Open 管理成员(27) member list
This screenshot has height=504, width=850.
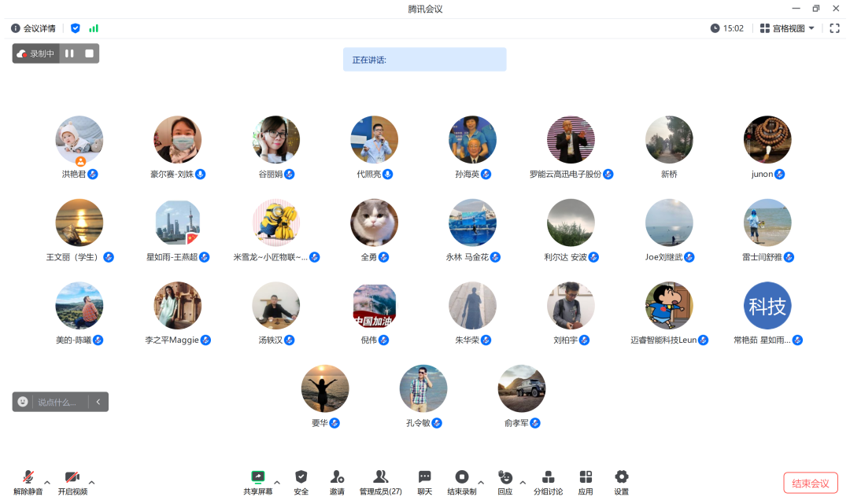point(381,482)
